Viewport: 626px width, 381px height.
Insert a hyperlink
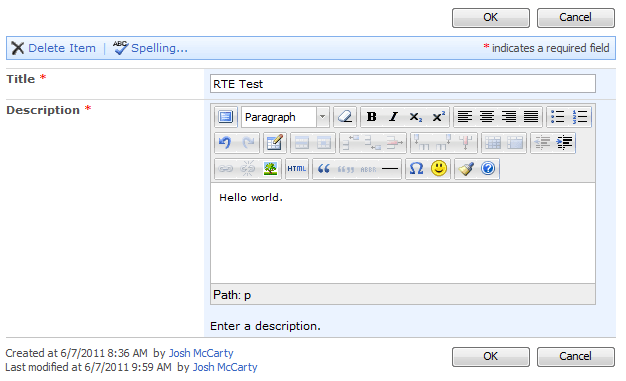pos(226,169)
